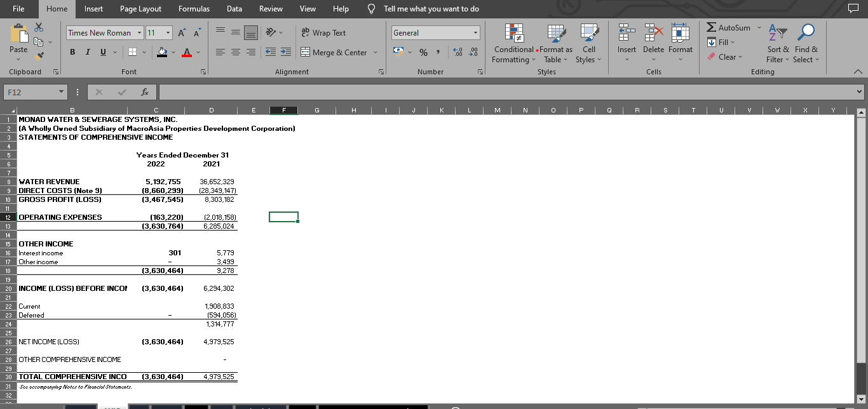Click Increase Decimal icon

tap(458, 52)
